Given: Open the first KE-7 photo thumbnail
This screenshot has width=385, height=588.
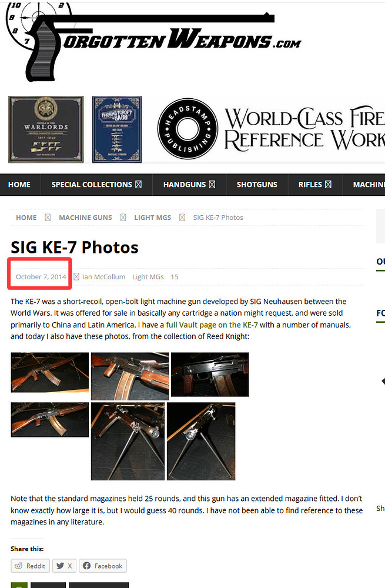Looking at the screenshot, I should tap(50, 372).
